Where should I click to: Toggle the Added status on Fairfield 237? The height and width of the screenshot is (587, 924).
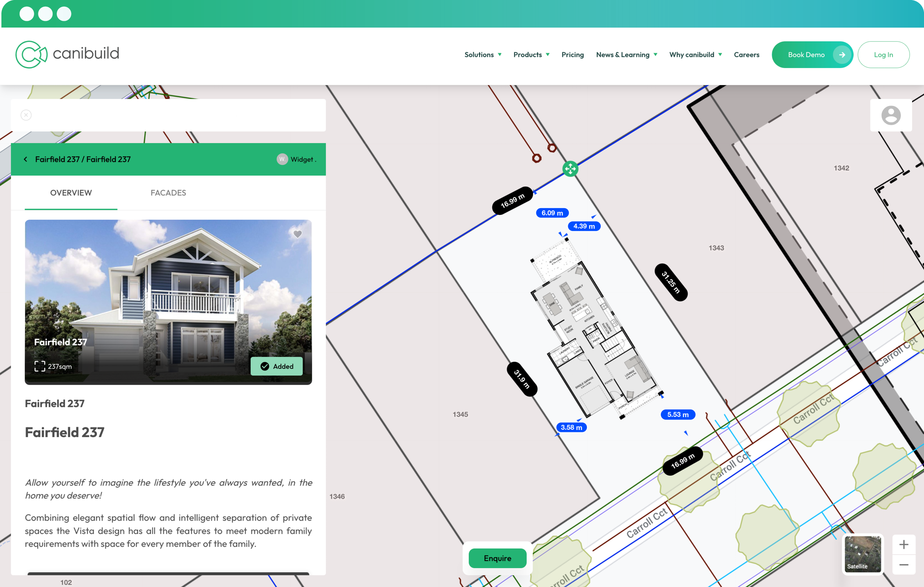point(277,366)
